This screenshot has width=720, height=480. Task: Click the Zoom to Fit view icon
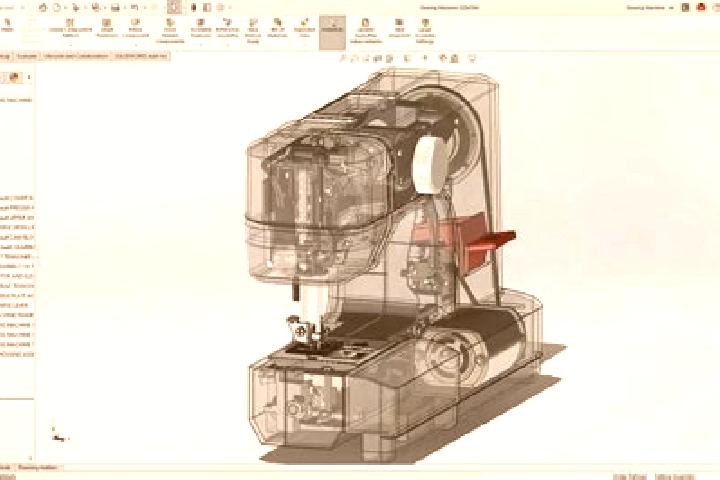click(x=343, y=59)
